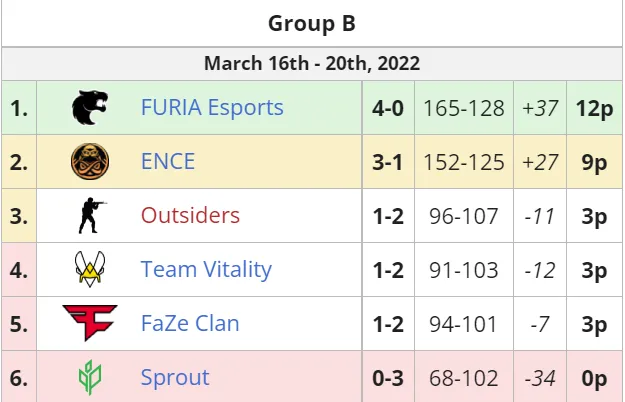The height and width of the screenshot is (402, 625).
Task: Select FURIA's 4-0 match record cell
Action: (x=388, y=108)
